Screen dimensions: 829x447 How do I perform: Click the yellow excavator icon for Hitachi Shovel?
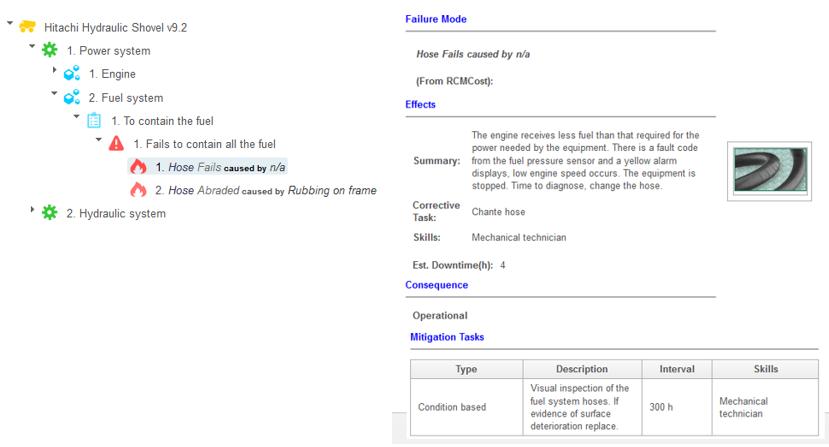[x=28, y=27]
